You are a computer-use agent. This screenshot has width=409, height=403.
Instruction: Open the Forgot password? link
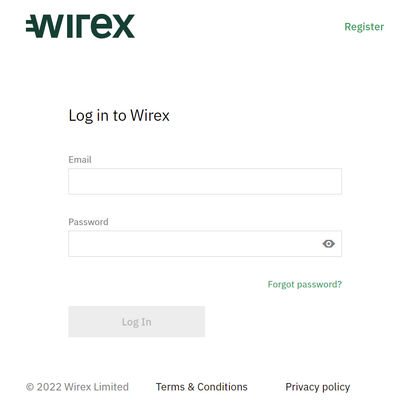tap(305, 284)
